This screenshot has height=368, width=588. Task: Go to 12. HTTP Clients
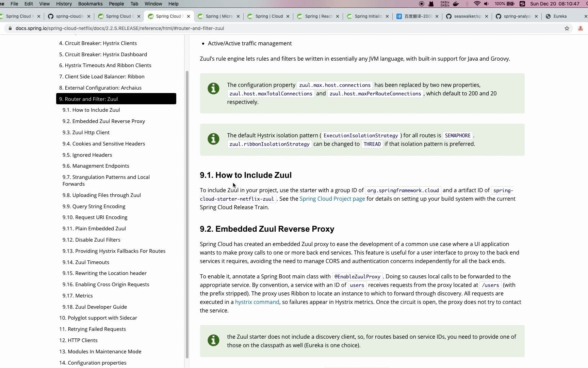pos(78,340)
